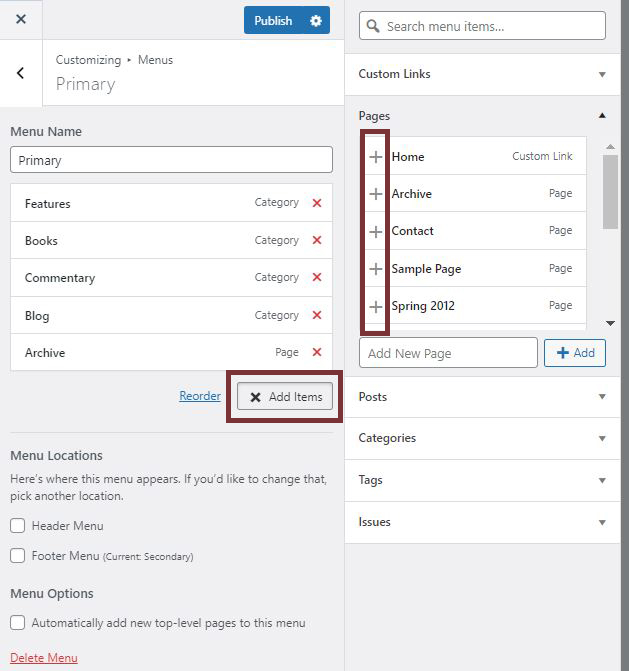The width and height of the screenshot is (629, 671).
Task: Click the plus icon next to Home
Action: [376, 157]
